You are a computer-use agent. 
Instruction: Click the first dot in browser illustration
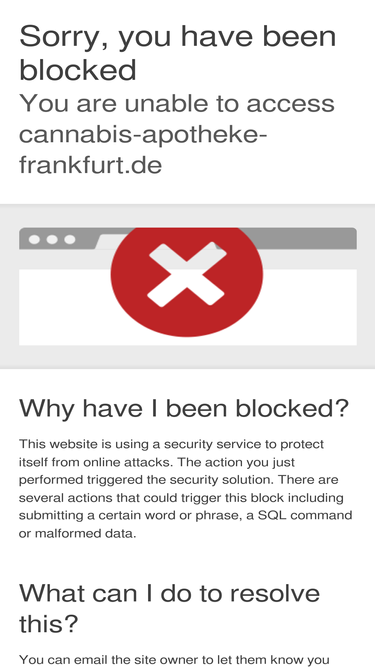tap(34, 240)
